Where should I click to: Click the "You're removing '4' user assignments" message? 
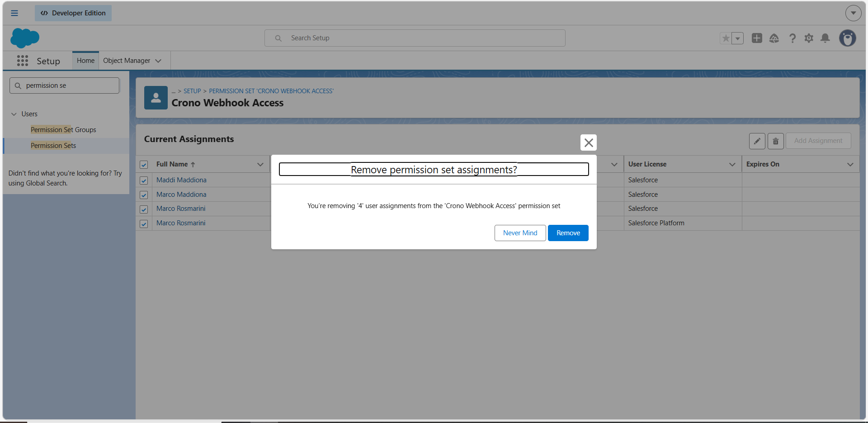tap(434, 206)
